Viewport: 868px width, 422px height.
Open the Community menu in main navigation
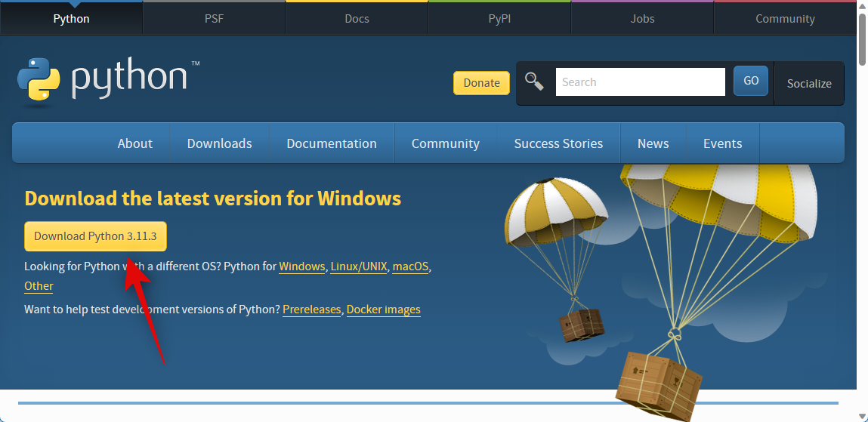446,143
